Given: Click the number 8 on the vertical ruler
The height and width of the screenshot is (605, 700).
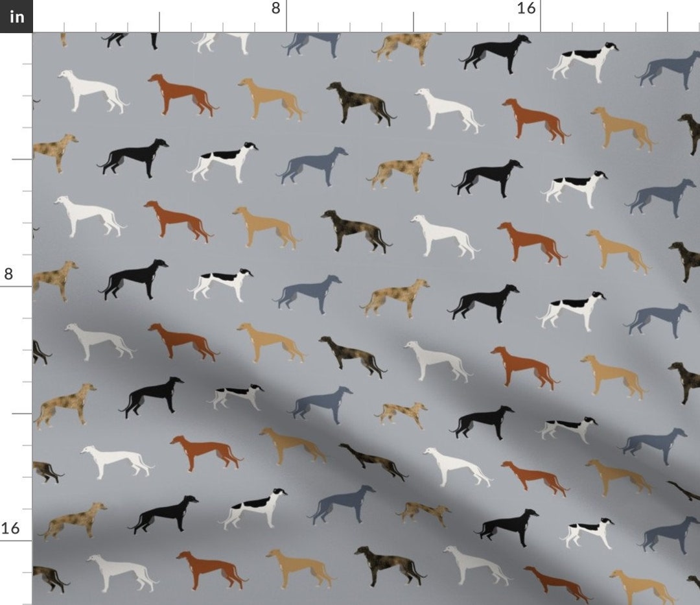Looking at the screenshot, I should pos(8,274).
